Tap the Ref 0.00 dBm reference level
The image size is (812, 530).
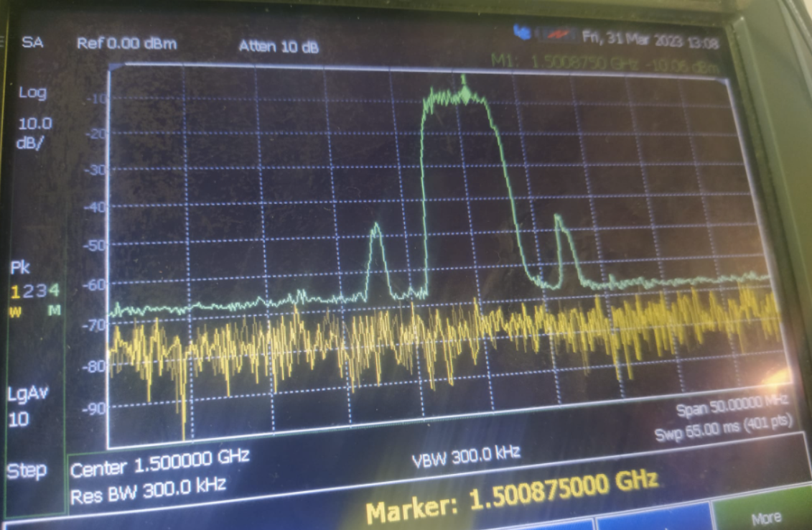126,44
